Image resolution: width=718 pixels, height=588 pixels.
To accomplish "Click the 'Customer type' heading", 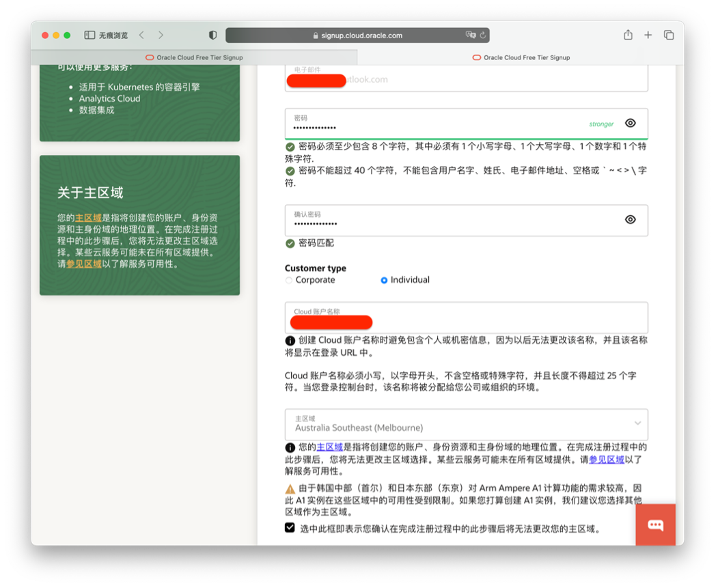I will 316,268.
